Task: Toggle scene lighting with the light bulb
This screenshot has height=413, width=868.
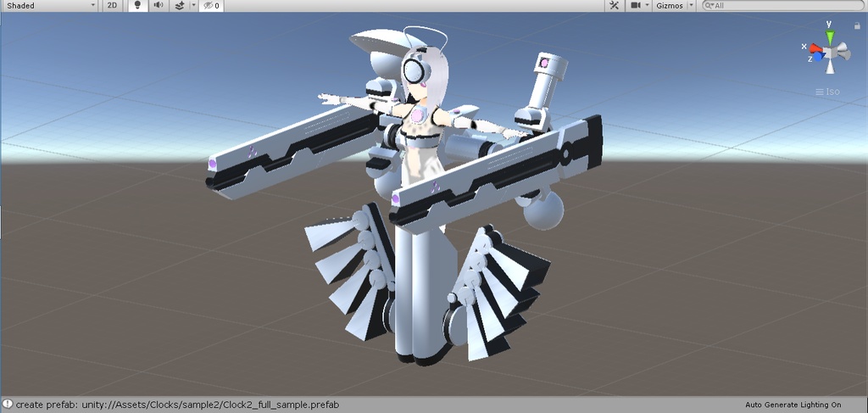Action: [138, 6]
